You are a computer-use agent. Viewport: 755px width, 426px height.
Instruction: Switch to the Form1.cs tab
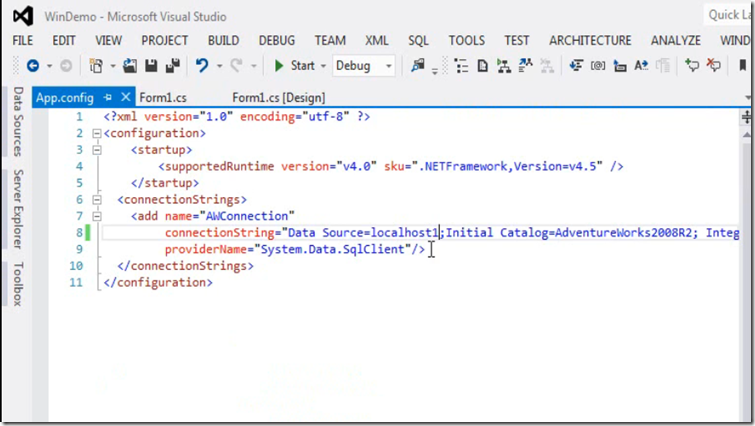pyautogui.click(x=163, y=98)
